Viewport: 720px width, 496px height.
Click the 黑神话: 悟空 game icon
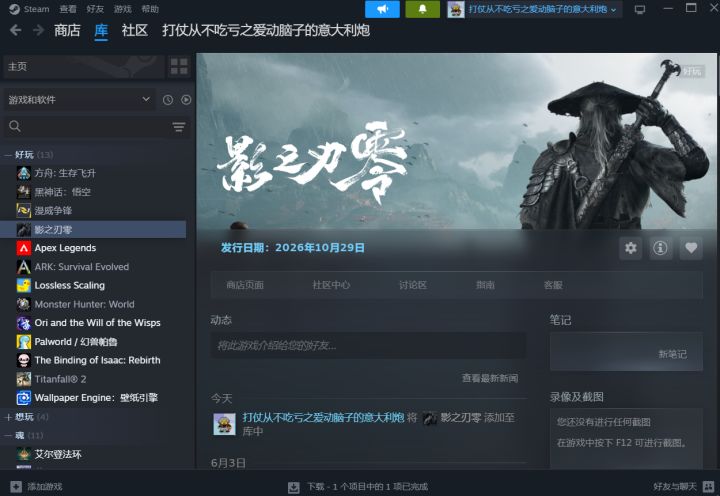tap(23, 192)
